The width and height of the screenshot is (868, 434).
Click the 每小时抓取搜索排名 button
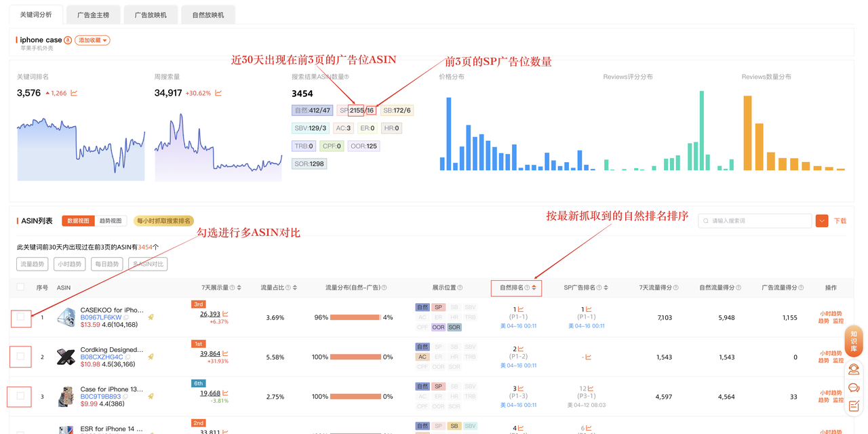click(x=163, y=221)
